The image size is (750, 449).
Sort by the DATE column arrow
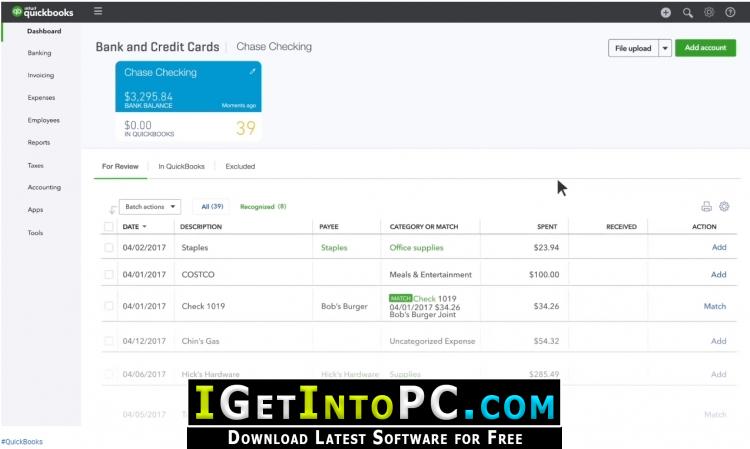tap(144, 227)
